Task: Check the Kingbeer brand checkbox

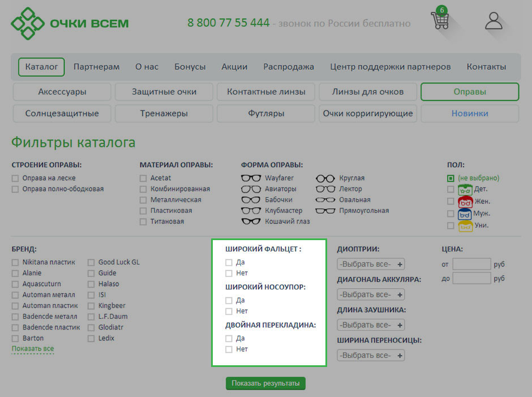Action: point(91,306)
